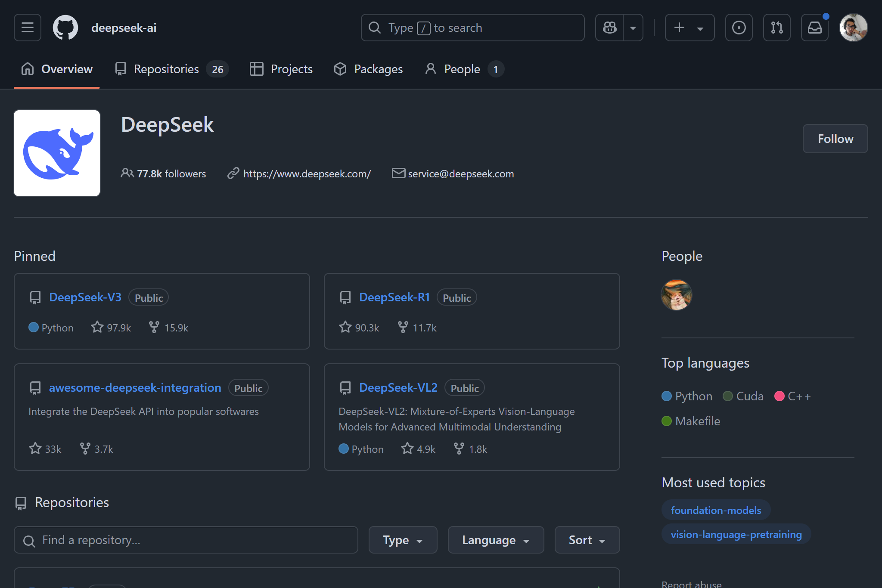Open the GitHub home page via the Octocat logo
Viewport: 882px width, 588px height.
pos(65,27)
